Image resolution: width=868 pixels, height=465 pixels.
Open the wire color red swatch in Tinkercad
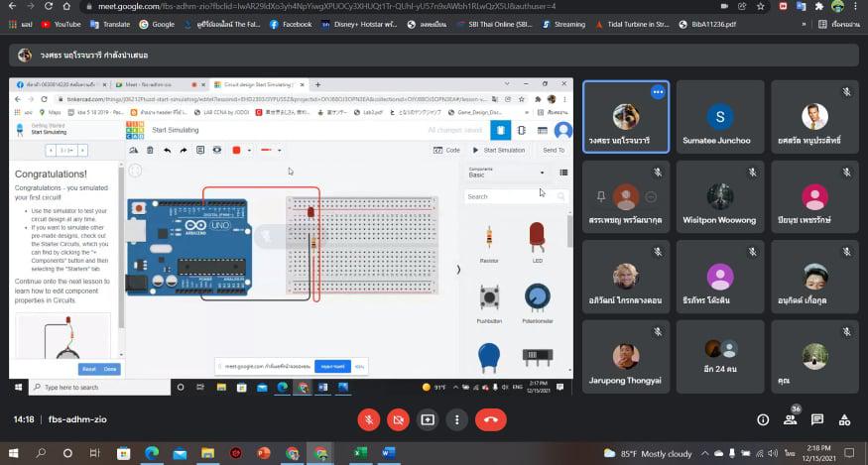coord(236,150)
